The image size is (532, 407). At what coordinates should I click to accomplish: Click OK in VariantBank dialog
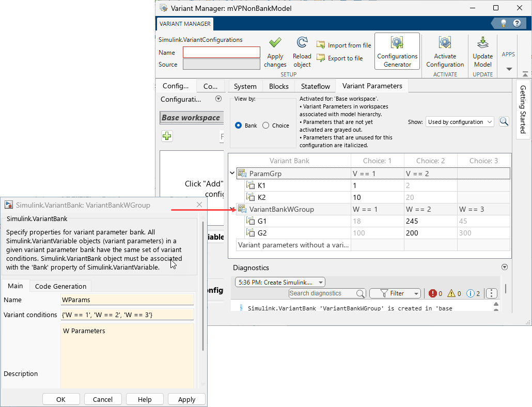(x=61, y=399)
